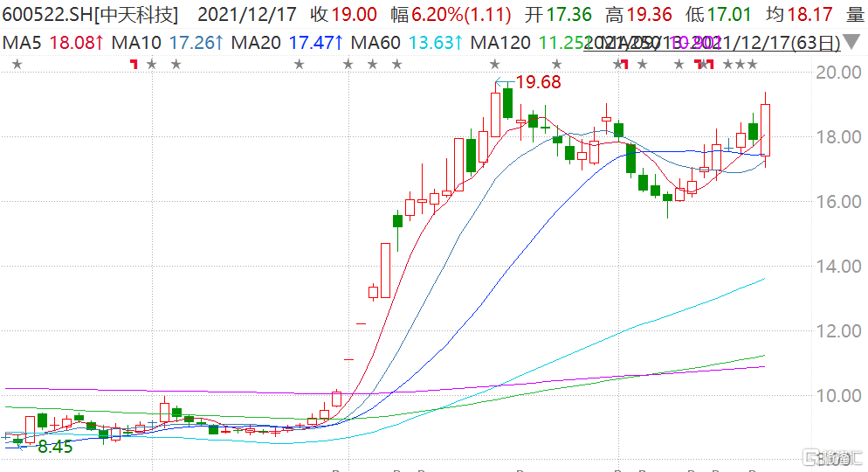Click the 2021/12/17 date in header
This screenshot has width=868, height=472.
tap(248, 15)
